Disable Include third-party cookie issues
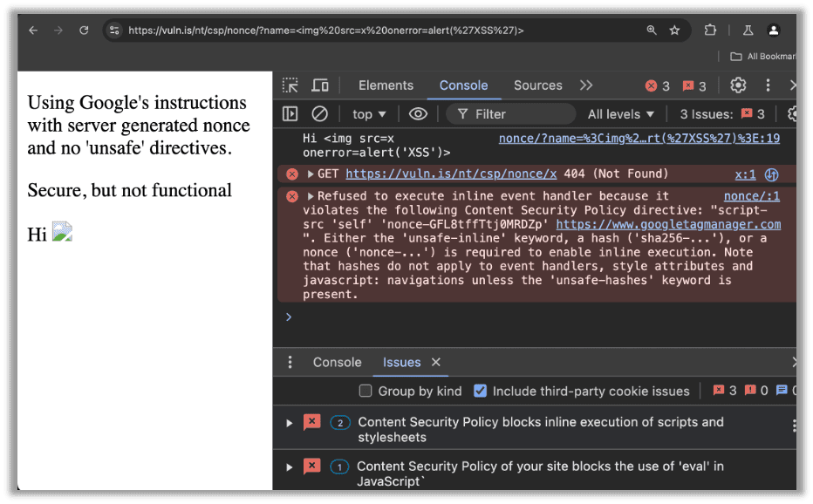Image resolution: width=813 pixels, height=504 pixels. pyautogui.click(x=482, y=391)
